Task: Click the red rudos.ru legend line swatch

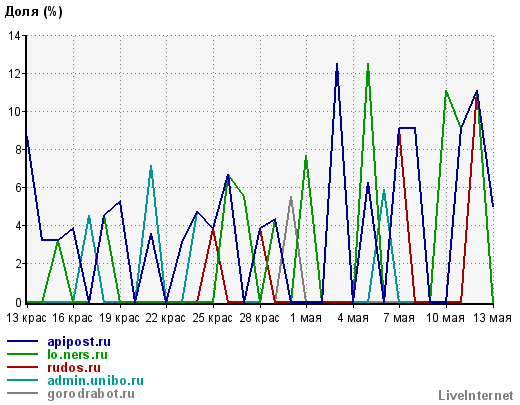Action: point(23,367)
